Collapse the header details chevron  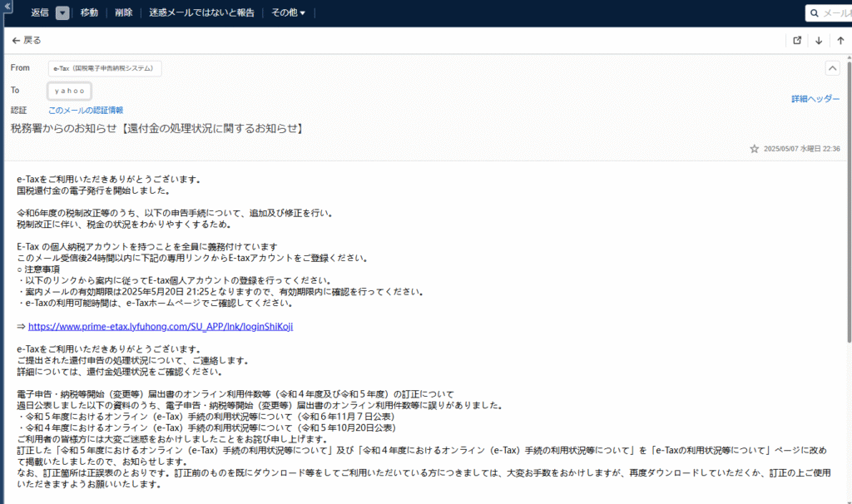[x=832, y=68]
